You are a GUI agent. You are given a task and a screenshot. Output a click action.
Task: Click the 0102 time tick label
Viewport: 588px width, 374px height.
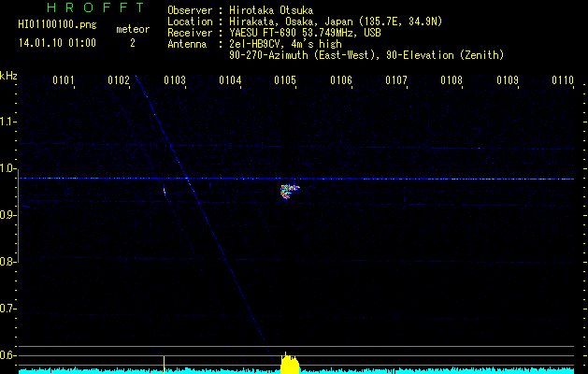[119, 80]
